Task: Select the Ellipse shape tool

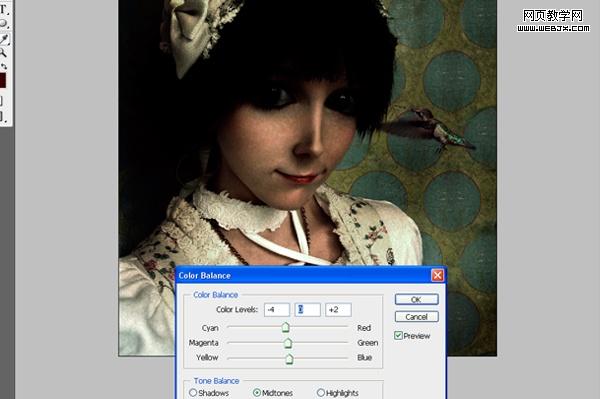Action: (x=3, y=24)
